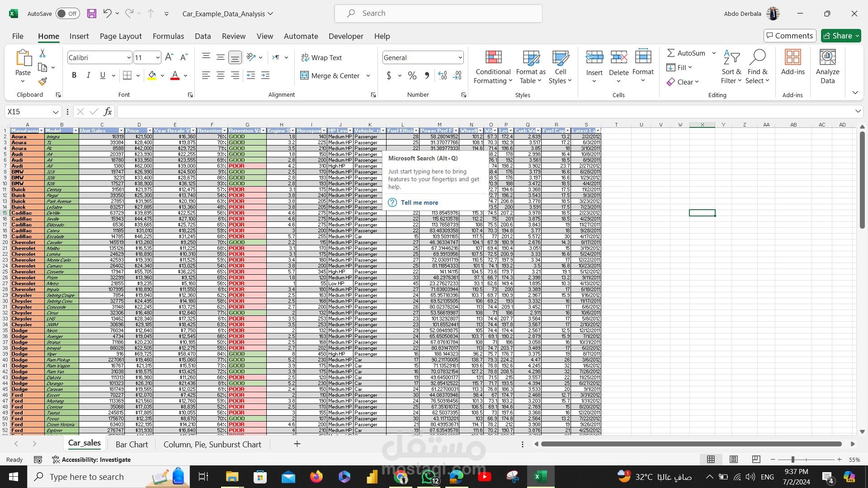Click the Comments button

[x=789, y=36]
